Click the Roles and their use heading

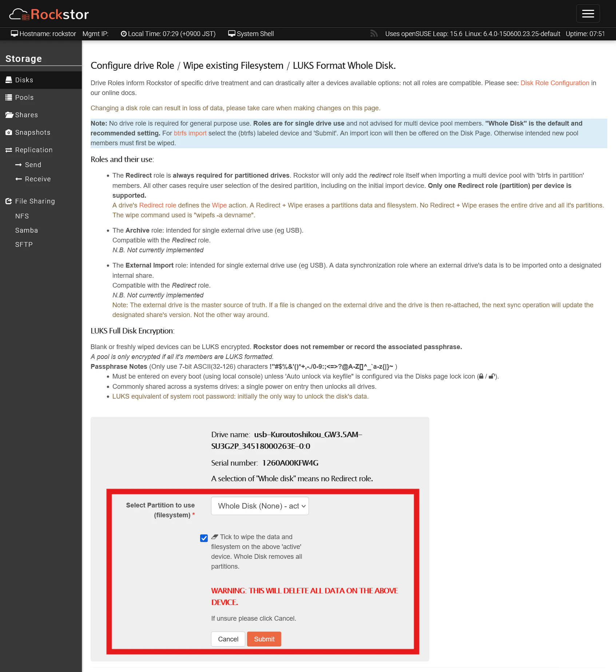pyautogui.click(x=122, y=159)
